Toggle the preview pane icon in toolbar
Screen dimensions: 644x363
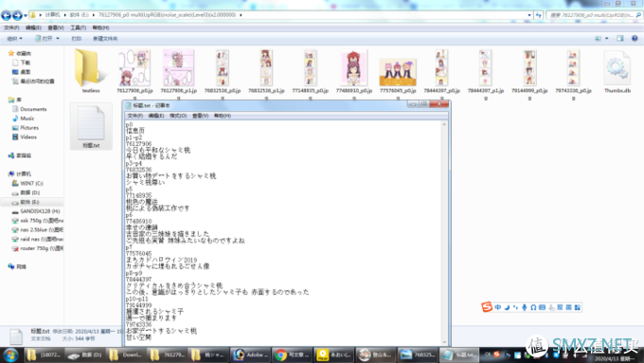pos(620,38)
